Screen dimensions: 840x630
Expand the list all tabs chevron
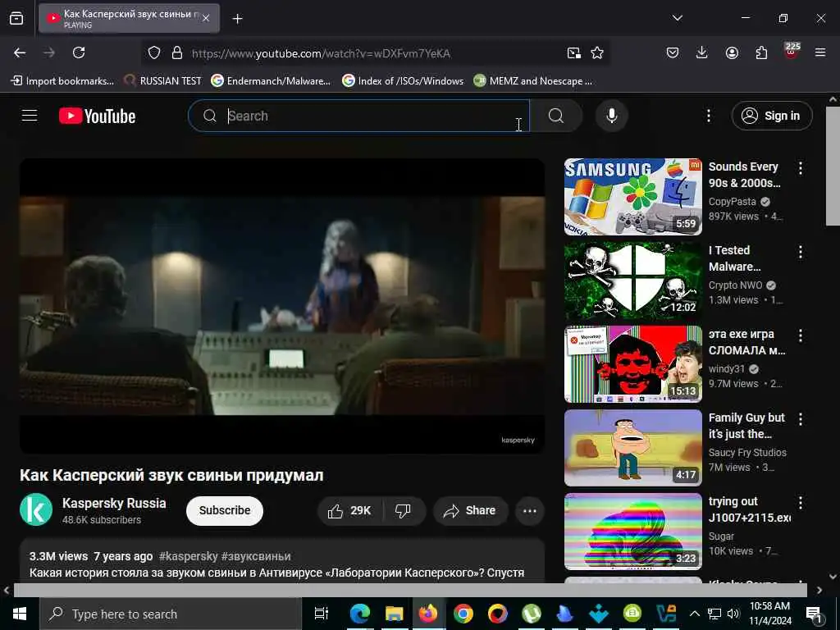(x=677, y=18)
